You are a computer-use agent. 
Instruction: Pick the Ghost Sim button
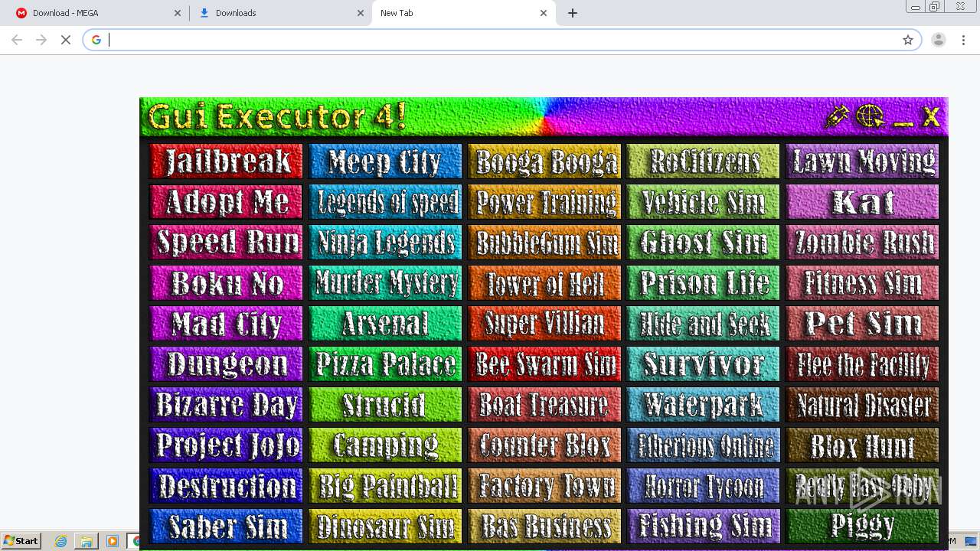(x=704, y=243)
